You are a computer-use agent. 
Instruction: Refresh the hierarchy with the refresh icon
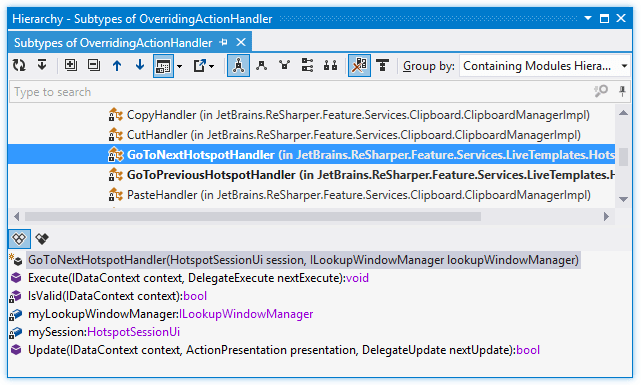[19, 66]
